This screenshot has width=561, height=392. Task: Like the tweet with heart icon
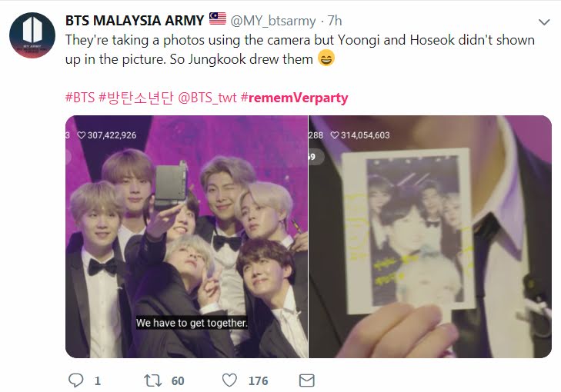229,380
